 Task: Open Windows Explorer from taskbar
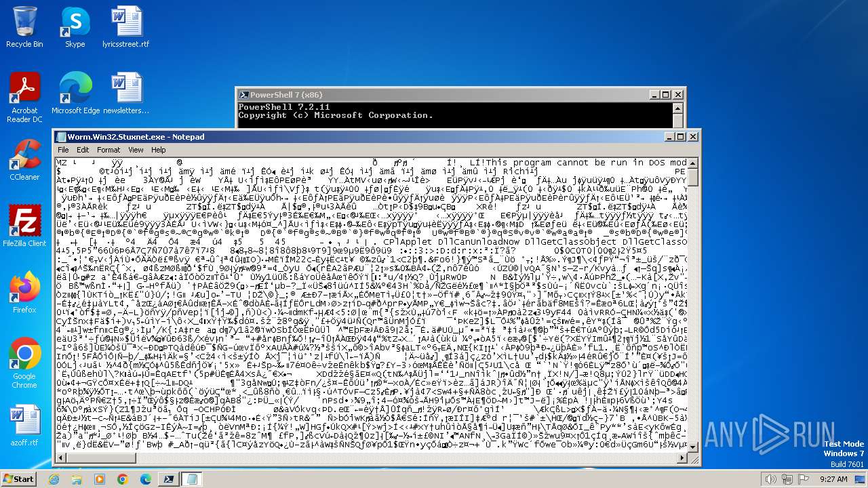tap(77, 479)
